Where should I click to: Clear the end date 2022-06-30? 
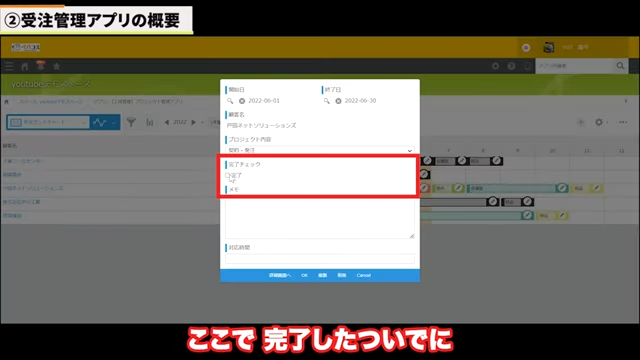(x=338, y=101)
